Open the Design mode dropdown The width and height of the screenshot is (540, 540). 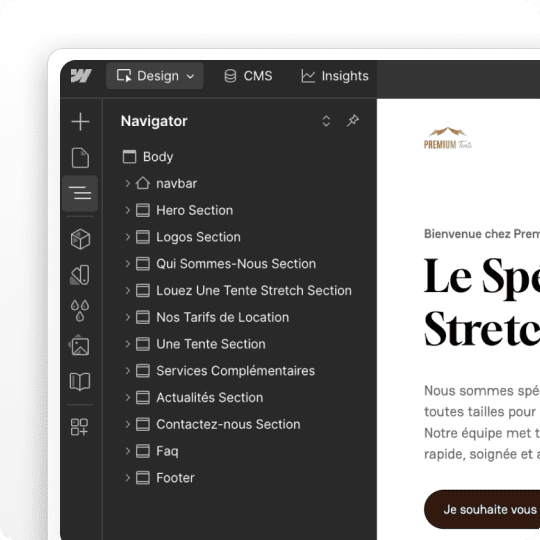point(155,76)
